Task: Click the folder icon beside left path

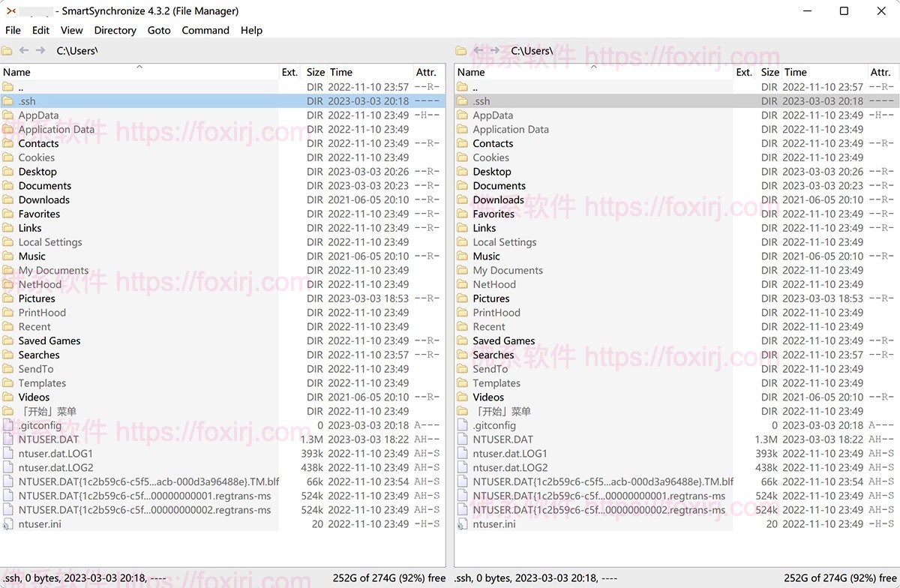Action: coord(7,51)
